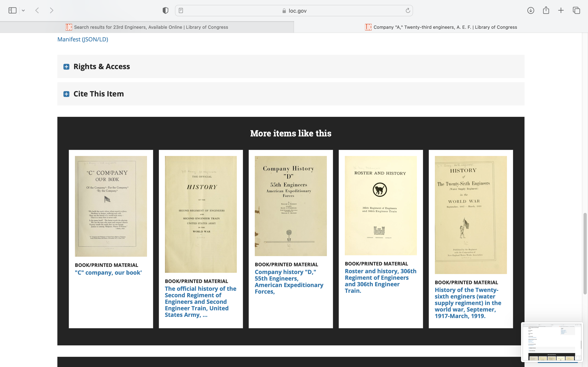Open the sidebar dropdown chevron
Screen dimensions: 588x367
23,10
